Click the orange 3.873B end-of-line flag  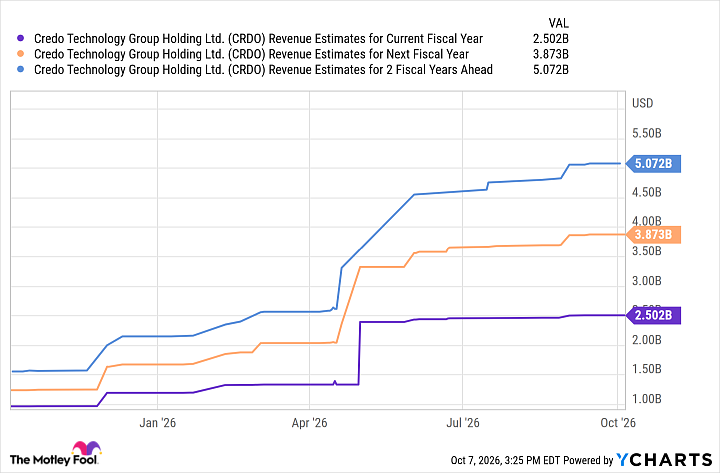tap(653, 235)
